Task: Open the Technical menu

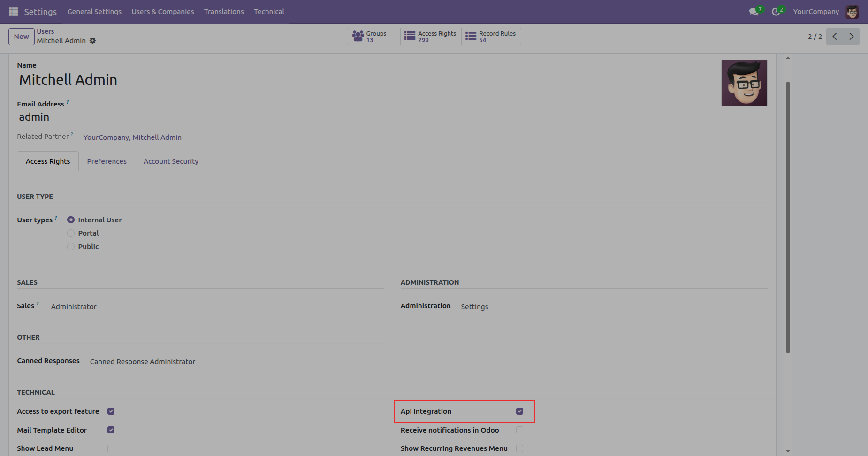Action: [x=269, y=12]
